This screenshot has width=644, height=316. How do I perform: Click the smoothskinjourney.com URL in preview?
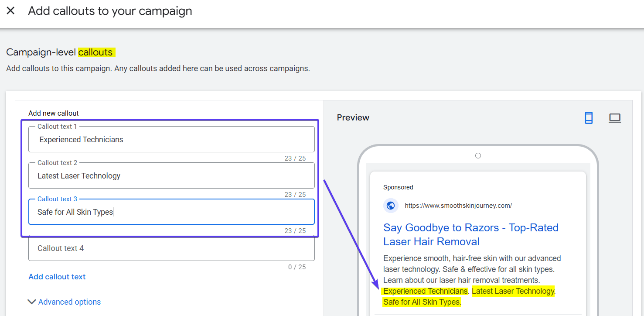[458, 206]
